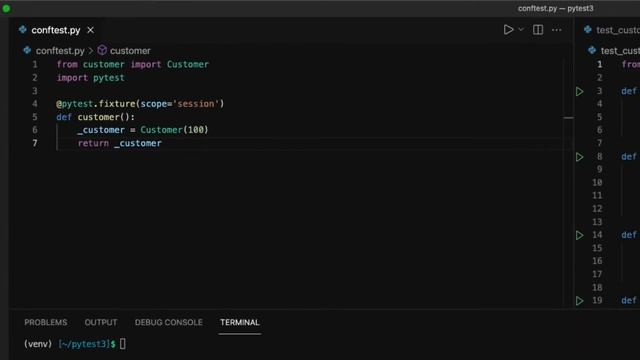Viewport: 640px width, 360px height.
Task: Run test at line 19 in right editor
Action: 580,301
